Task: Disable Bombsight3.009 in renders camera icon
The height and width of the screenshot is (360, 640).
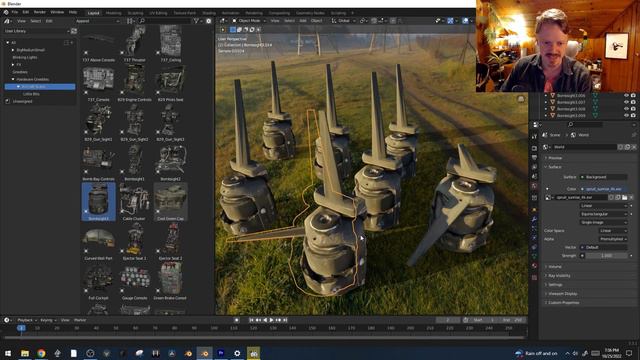Action: click(633, 116)
